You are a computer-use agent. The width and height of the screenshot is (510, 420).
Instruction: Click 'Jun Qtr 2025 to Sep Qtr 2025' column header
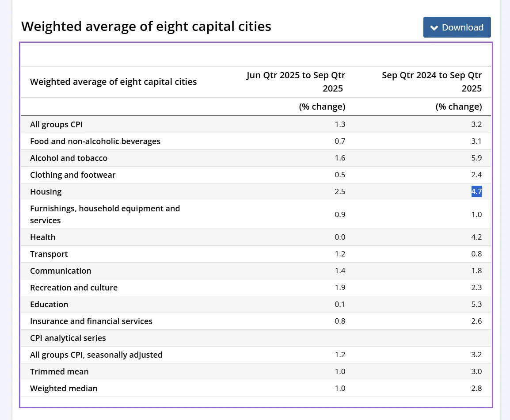tap(296, 82)
